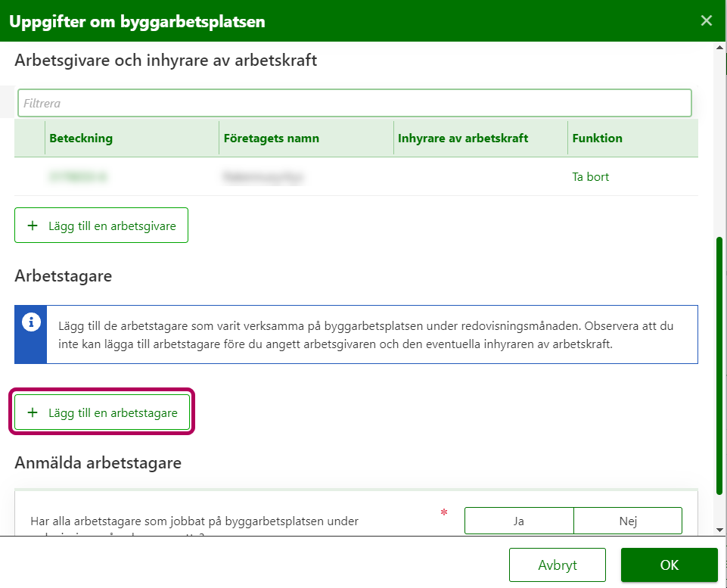Click the plus icon for adding arbetstagare

pyautogui.click(x=32, y=412)
